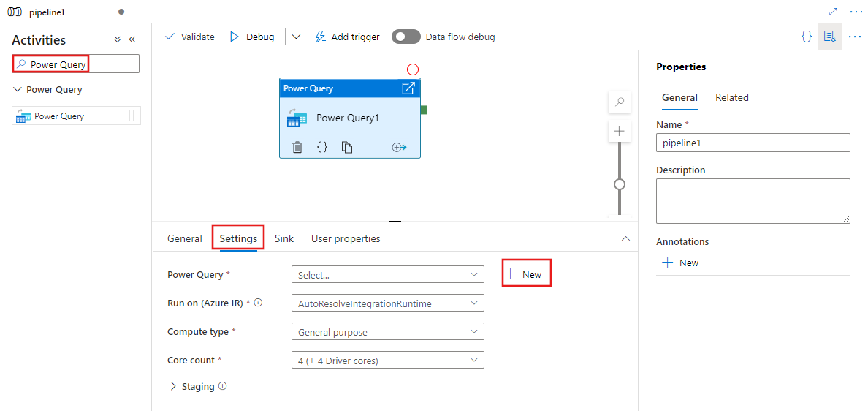The image size is (868, 411).
Task: Open the Debug options dropdown arrow
Action: (x=296, y=37)
